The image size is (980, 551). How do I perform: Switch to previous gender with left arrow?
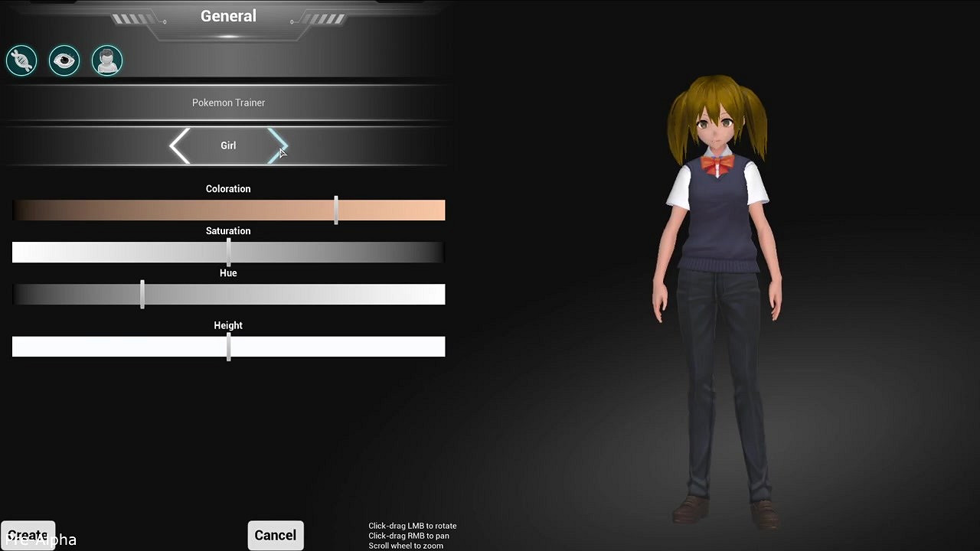coord(180,145)
